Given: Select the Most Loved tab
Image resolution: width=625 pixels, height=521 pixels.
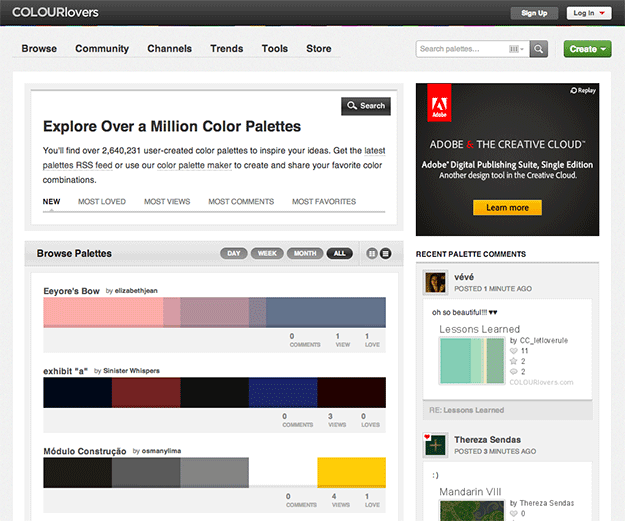Looking at the screenshot, I should tap(102, 202).
